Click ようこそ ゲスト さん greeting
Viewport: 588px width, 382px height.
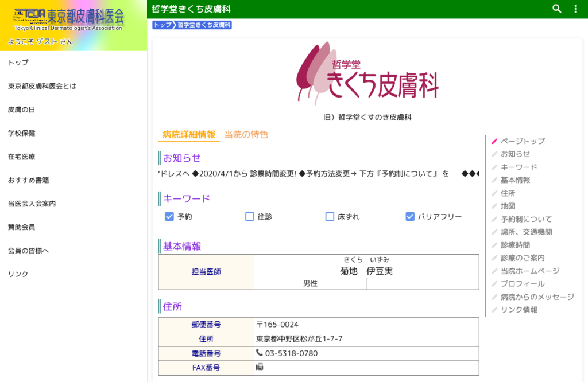click(x=40, y=41)
